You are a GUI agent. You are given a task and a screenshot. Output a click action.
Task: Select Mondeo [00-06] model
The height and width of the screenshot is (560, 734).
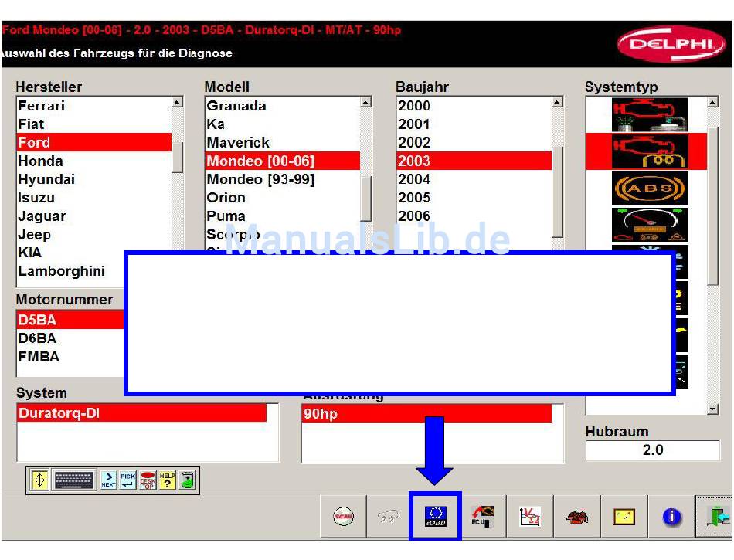pos(283,161)
